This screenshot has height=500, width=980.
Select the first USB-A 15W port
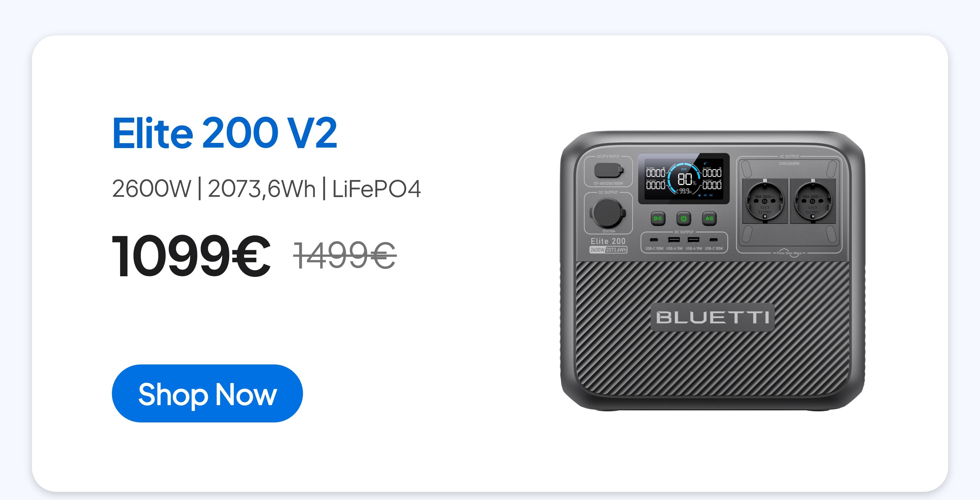point(674,240)
